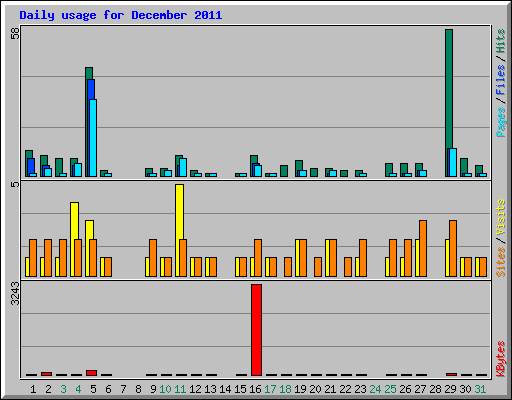Click day label "26" on the x-axis
Screen dimensions: 512x400
tap(405, 389)
